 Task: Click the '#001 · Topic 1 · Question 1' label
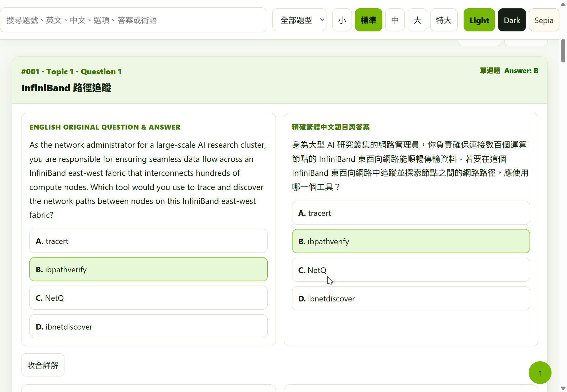[x=72, y=72]
